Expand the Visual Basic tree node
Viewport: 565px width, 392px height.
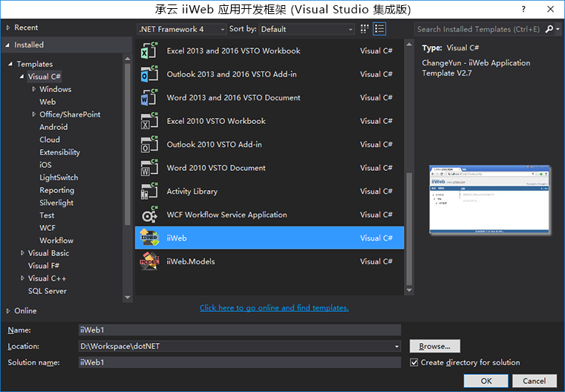pos(22,253)
